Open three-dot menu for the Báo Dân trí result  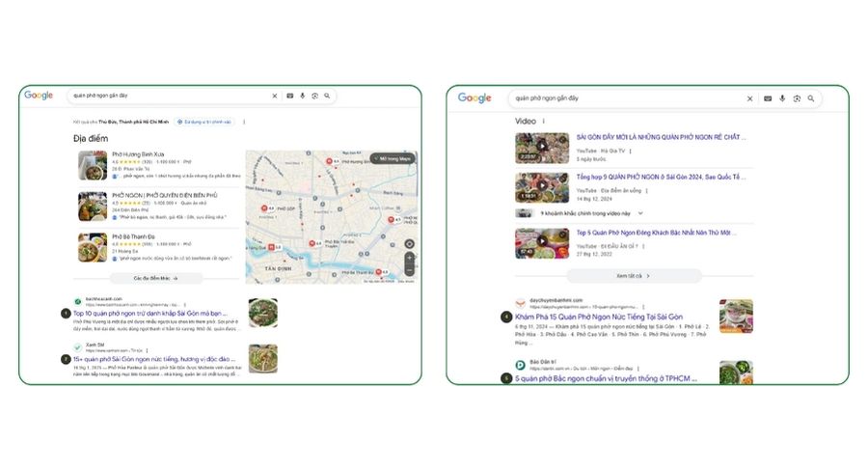click(638, 368)
